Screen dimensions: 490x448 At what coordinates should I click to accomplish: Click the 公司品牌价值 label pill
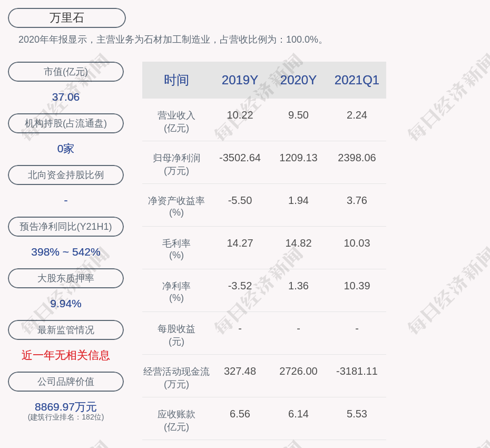pyautogui.click(x=66, y=382)
